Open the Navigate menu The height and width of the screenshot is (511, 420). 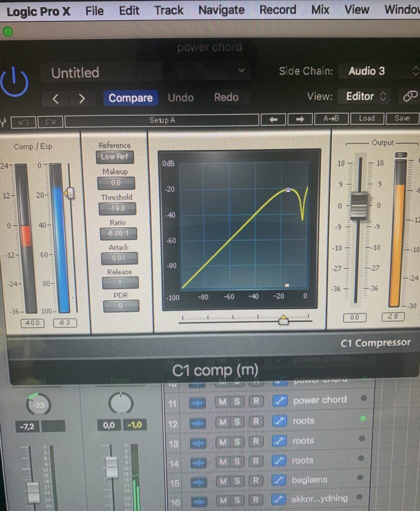point(221,10)
